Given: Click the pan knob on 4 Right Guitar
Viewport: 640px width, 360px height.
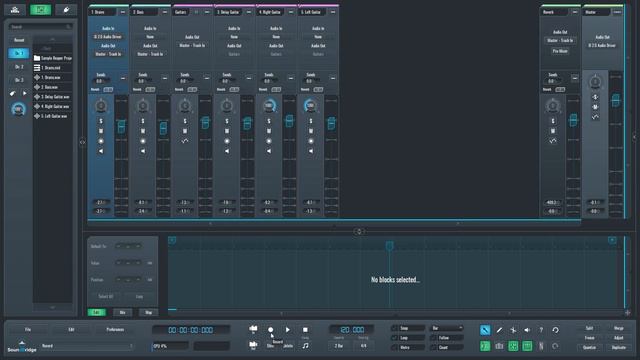Looking at the screenshot, I should click(x=269, y=106).
